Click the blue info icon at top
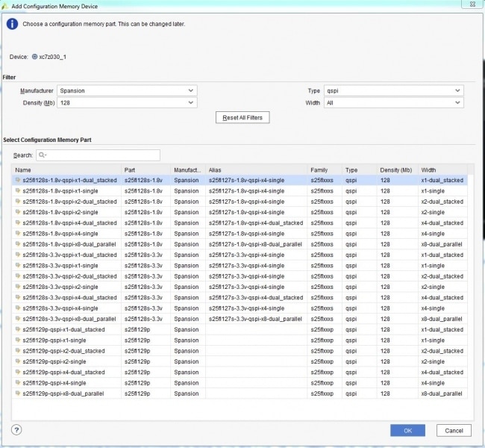Screen dimensions: 485x448 [x=11, y=24]
